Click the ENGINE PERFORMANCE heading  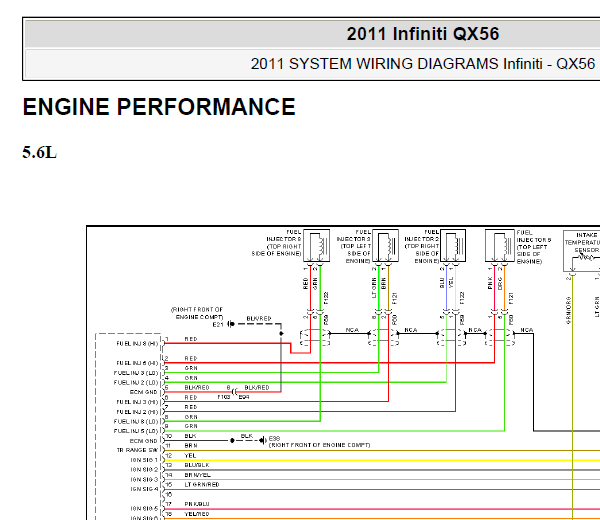click(159, 106)
